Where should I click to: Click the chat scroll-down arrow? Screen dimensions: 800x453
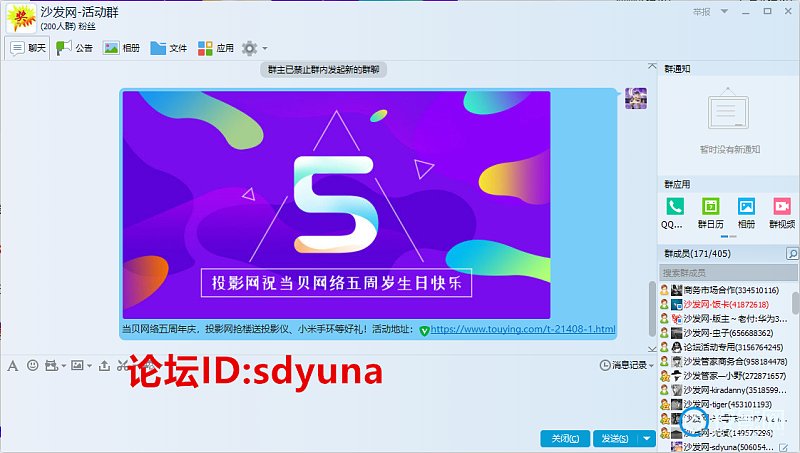(x=652, y=349)
